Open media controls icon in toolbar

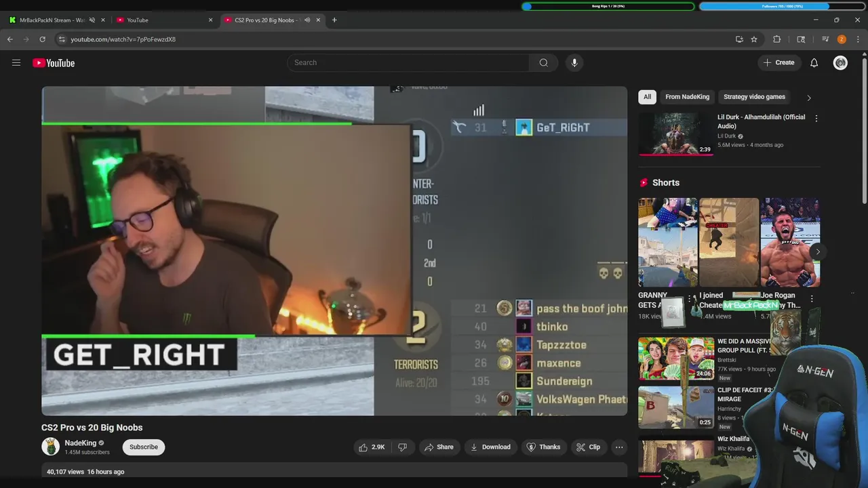(825, 39)
